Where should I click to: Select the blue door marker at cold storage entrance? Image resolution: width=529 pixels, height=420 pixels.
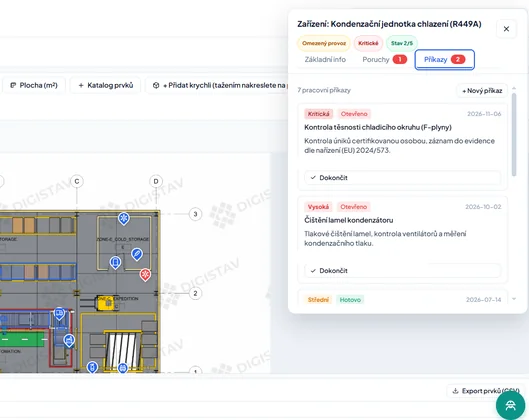point(115,262)
